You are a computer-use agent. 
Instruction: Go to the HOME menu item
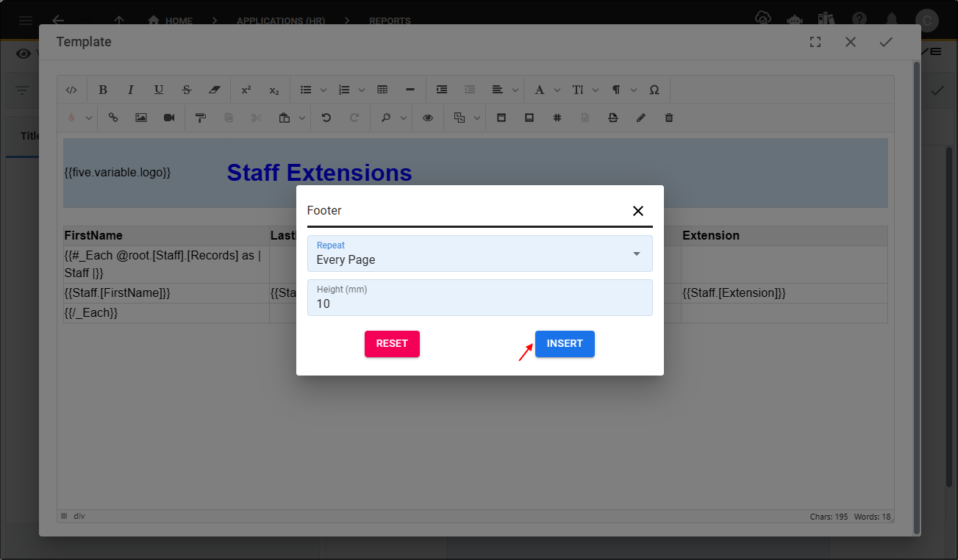coord(177,21)
